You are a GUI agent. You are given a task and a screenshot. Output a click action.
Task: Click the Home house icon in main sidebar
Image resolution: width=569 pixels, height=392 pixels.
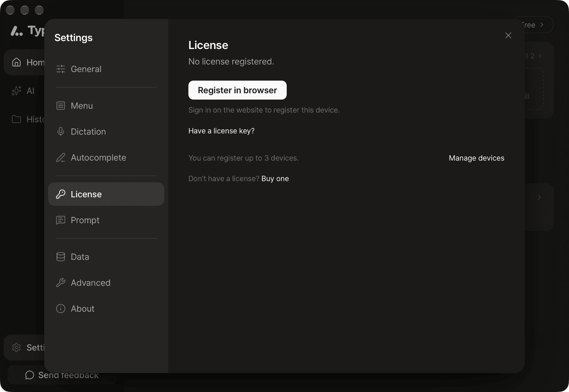(x=16, y=62)
